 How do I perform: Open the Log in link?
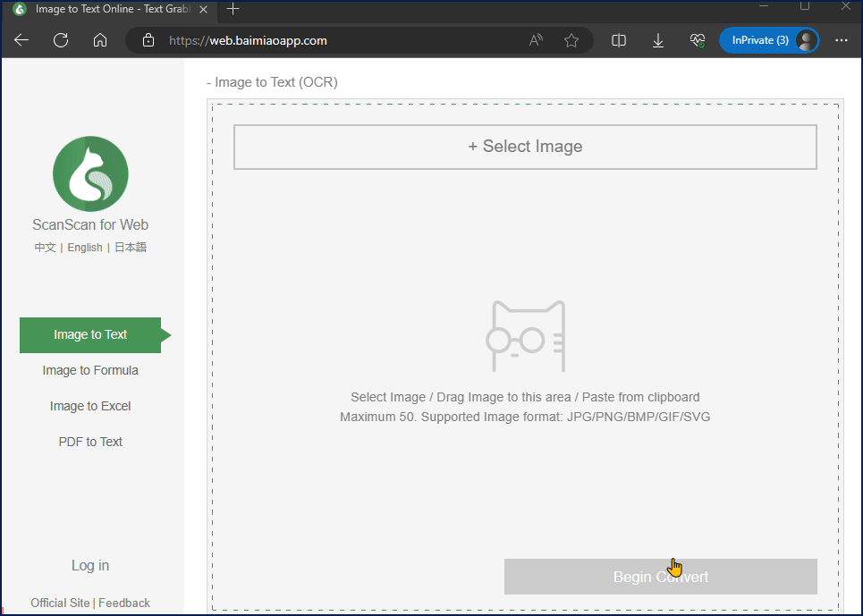click(90, 565)
